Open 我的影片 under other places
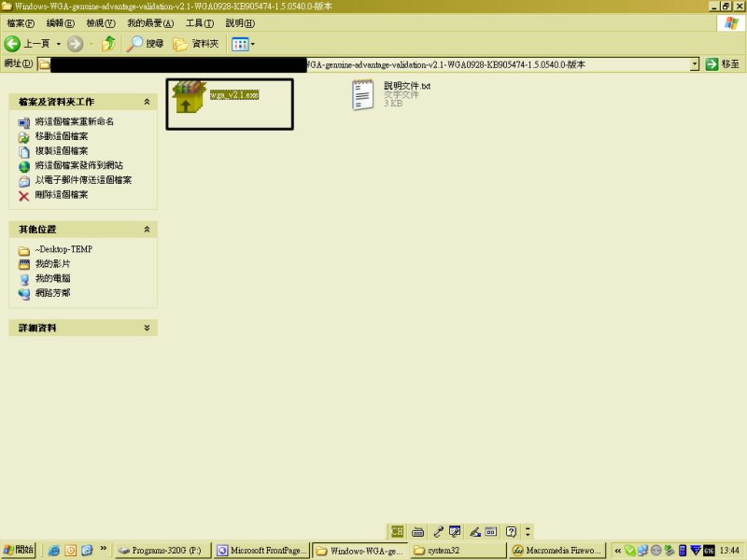Screen dimensions: 747x560 [x=53, y=264]
